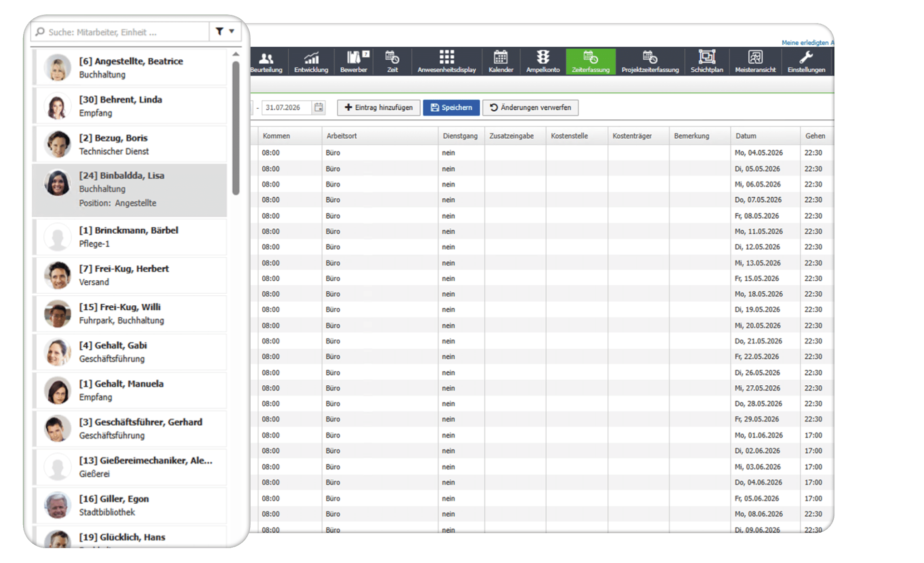Sort by the Kostenträger column header
The height and width of the screenshot is (563, 924).
click(x=639, y=136)
